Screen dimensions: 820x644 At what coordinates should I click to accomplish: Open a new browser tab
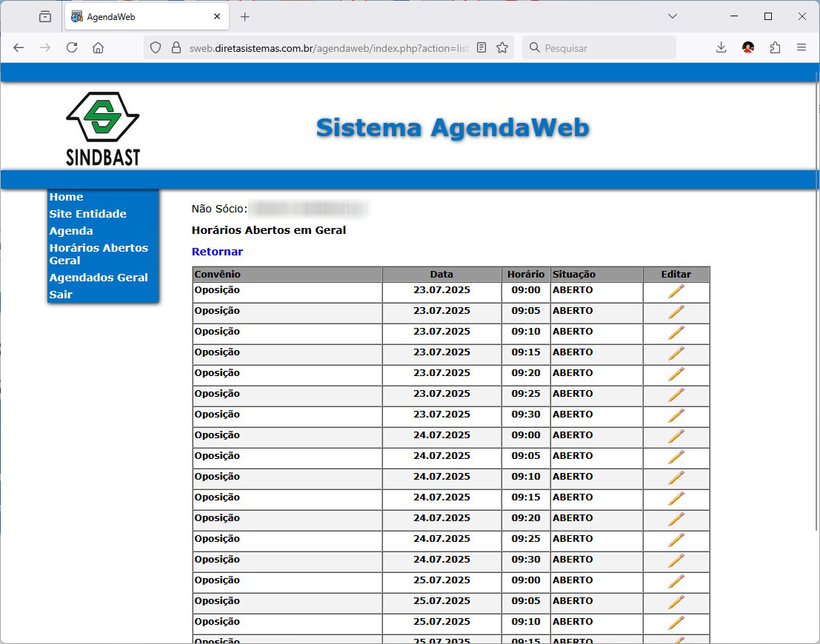(x=245, y=16)
